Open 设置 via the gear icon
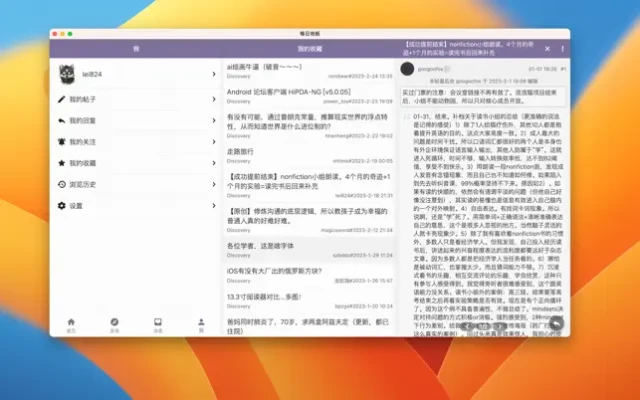Image resolution: width=640 pixels, height=400 pixels. tap(61, 206)
